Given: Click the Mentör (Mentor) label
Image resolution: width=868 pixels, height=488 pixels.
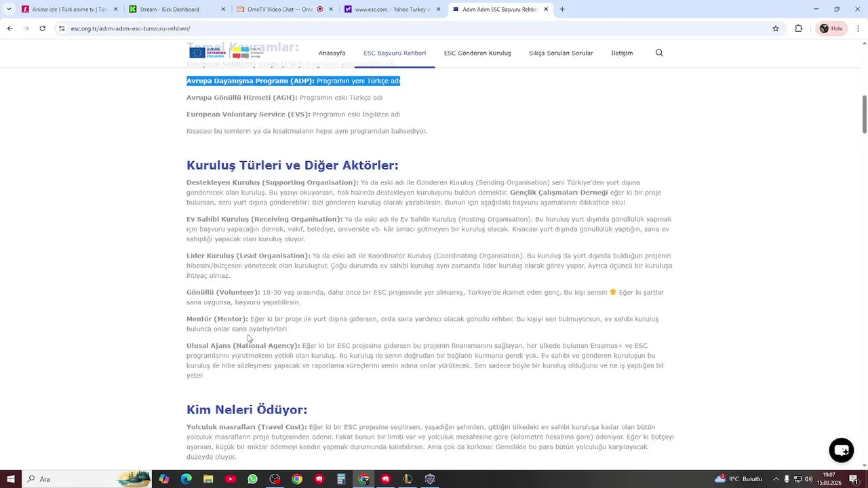Looking at the screenshot, I should pyautogui.click(x=217, y=319).
